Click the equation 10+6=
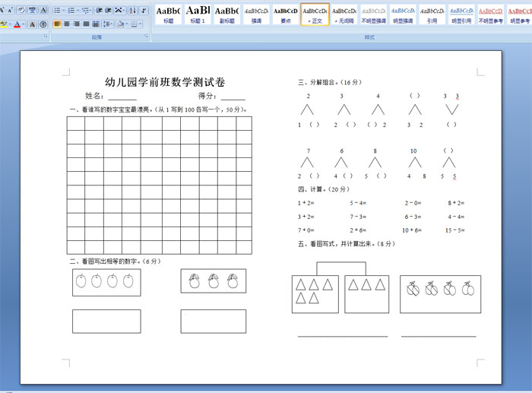 tap(412, 230)
